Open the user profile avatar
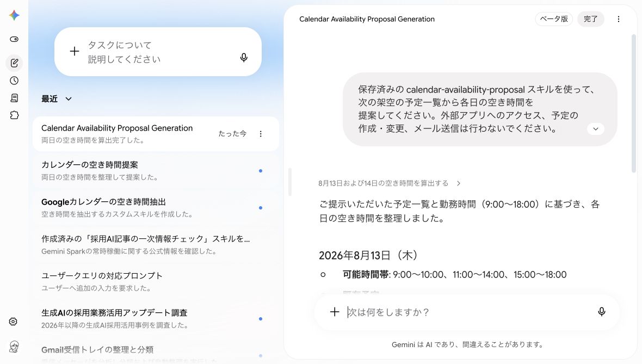 click(x=14, y=347)
